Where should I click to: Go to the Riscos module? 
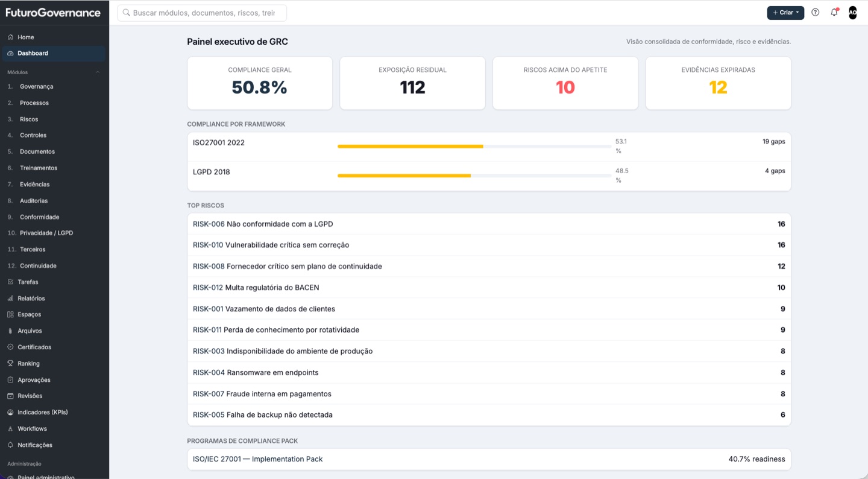[x=54, y=119]
